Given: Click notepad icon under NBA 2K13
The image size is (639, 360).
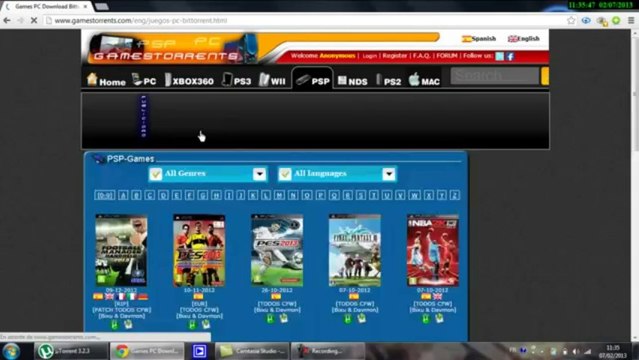Looking at the screenshot, I should [439, 318].
